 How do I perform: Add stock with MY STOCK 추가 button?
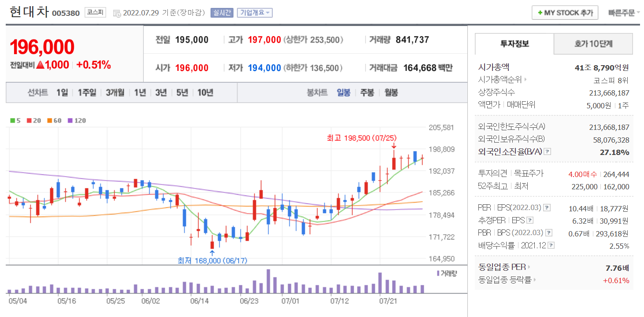click(565, 13)
